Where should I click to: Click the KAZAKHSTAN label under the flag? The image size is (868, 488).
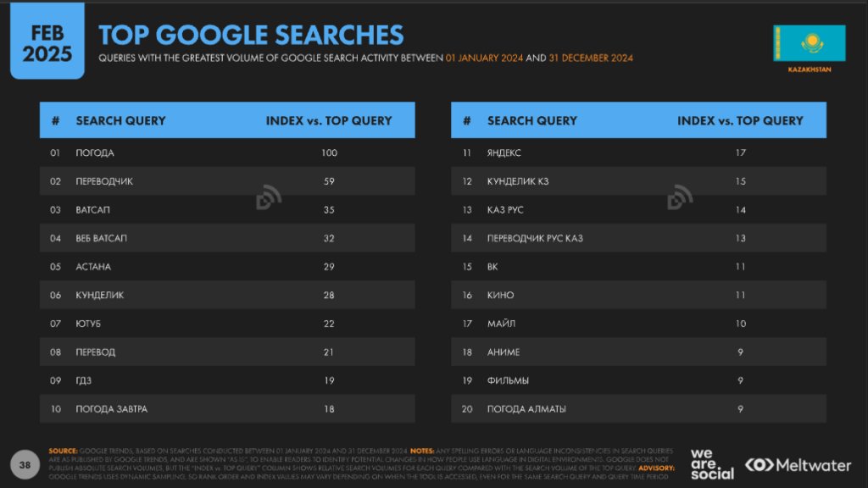pos(810,69)
